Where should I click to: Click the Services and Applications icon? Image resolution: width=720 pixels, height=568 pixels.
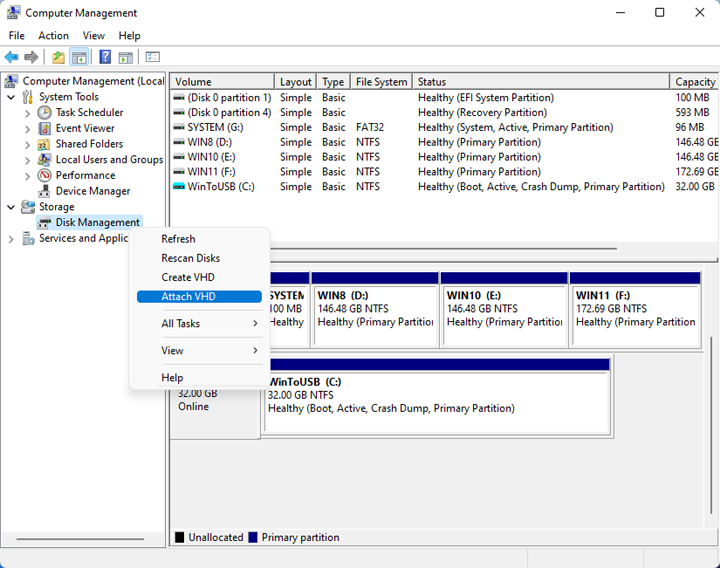point(28,238)
